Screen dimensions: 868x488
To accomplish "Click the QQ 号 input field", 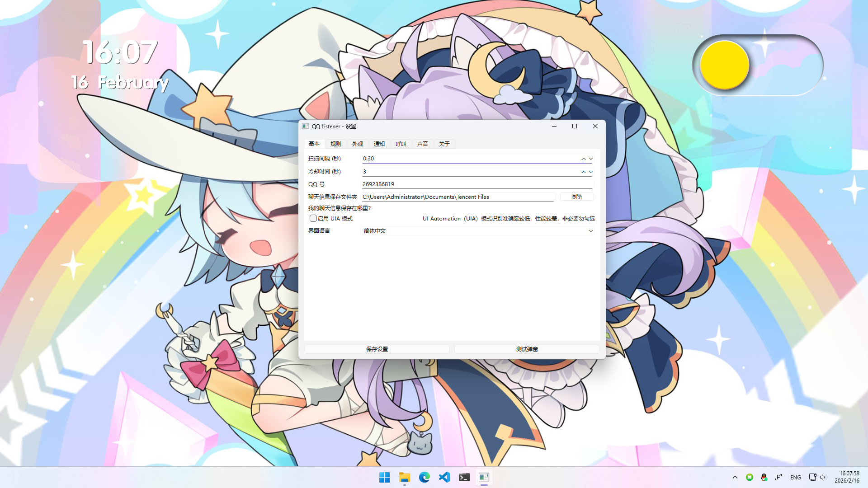I will (x=477, y=184).
